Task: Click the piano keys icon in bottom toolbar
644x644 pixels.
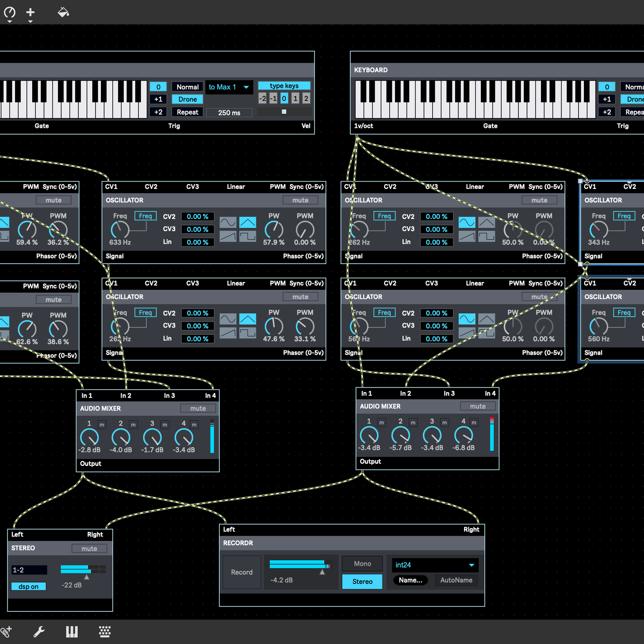Action: point(72,632)
